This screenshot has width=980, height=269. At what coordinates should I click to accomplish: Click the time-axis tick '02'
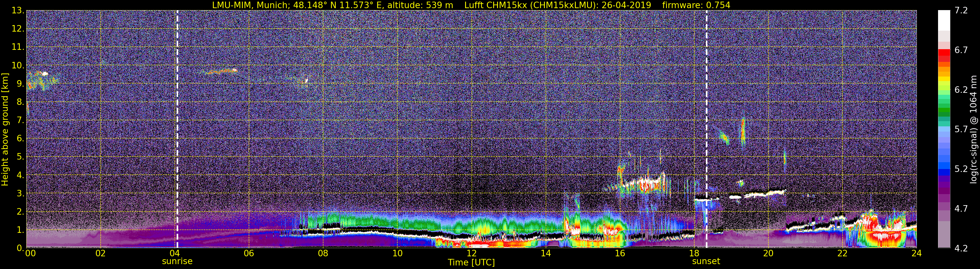pos(101,253)
